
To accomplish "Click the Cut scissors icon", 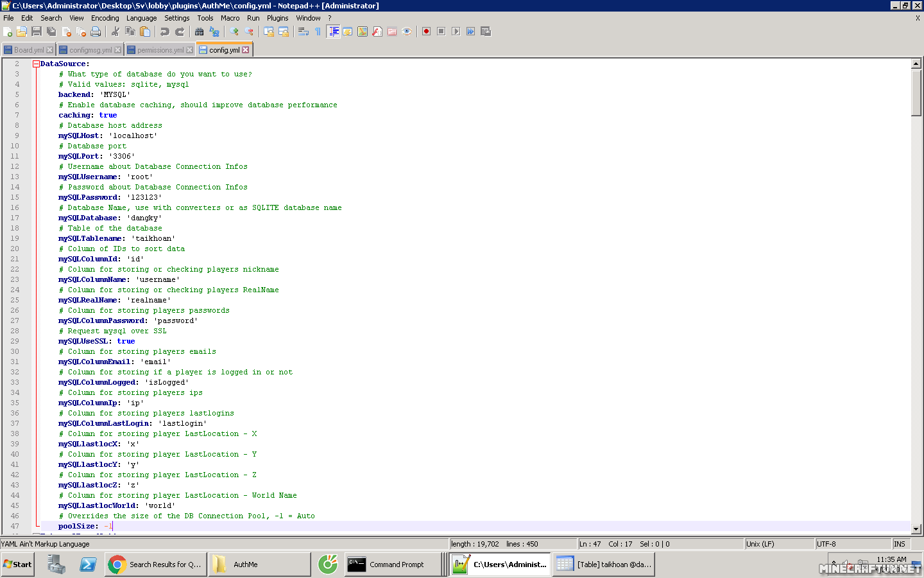I will point(116,31).
